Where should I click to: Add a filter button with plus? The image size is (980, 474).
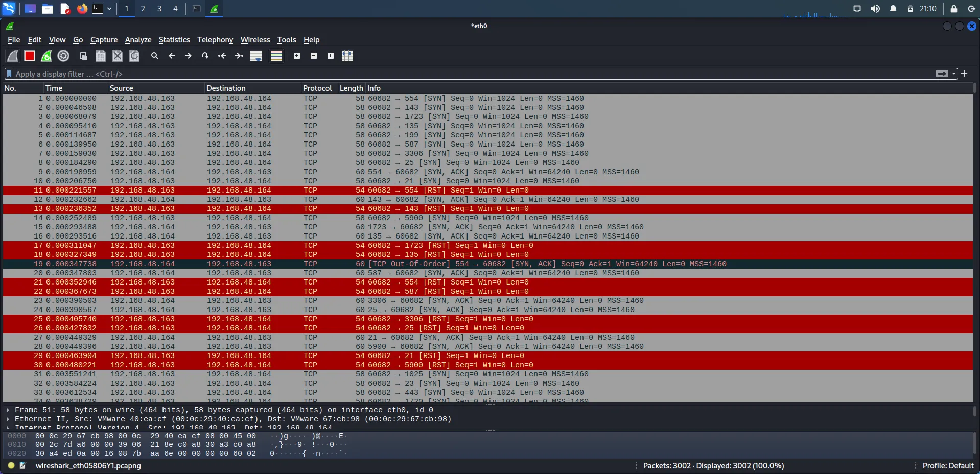tap(964, 74)
